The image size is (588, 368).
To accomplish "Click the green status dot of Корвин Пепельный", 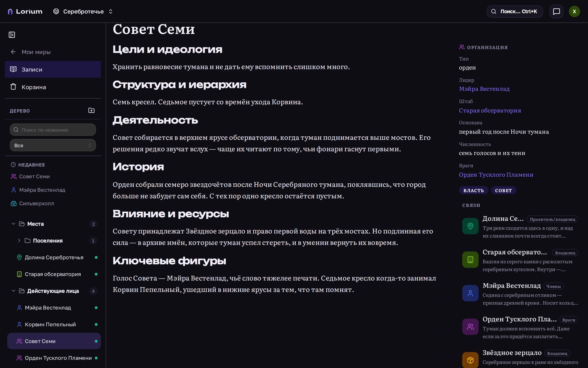I will pyautogui.click(x=96, y=325).
